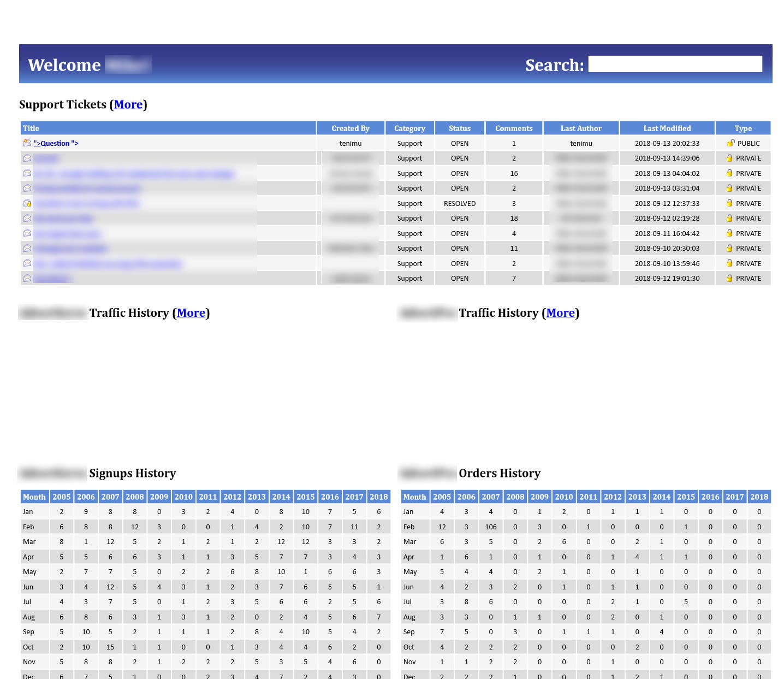Click envelope icon on ticket with 7 comments
Viewport: 784px width, 679px height.
tap(27, 278)
